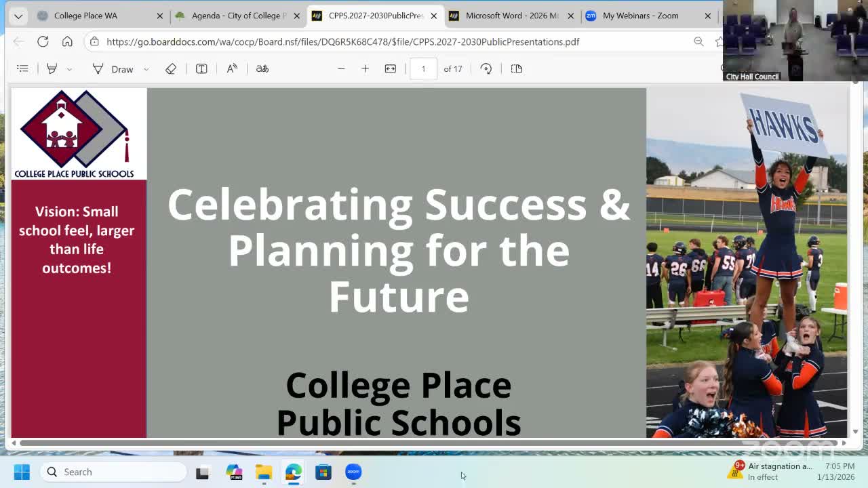Rotate the PDF page
The width and height of the screenshot is (868, 488).
point(486,68)
